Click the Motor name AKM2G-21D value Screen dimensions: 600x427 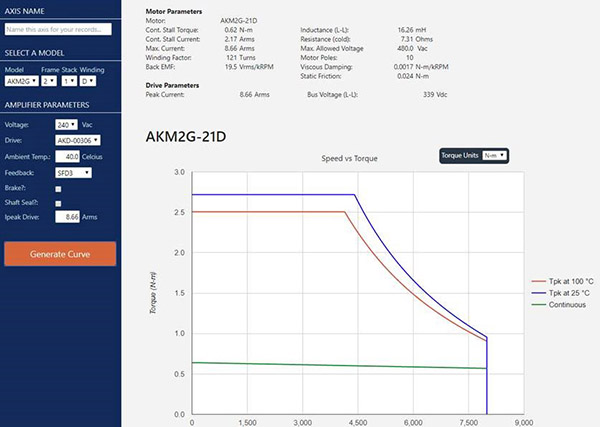pos(239,21)
